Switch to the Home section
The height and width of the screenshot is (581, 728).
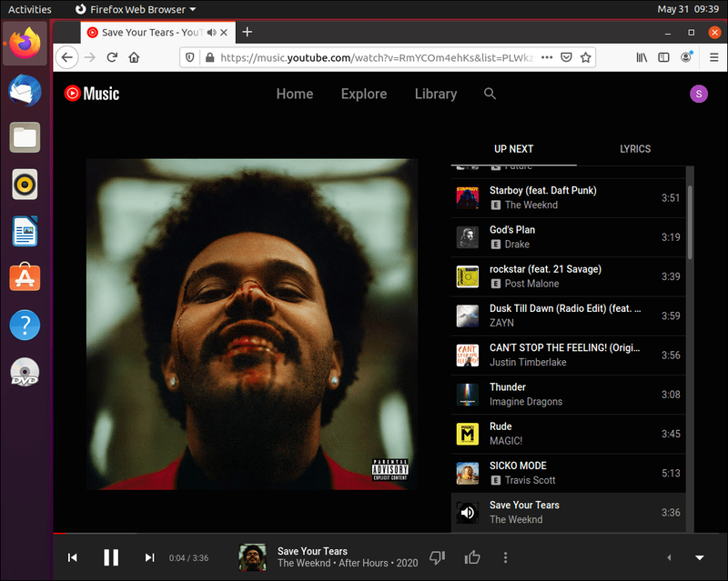click(295, 94)
